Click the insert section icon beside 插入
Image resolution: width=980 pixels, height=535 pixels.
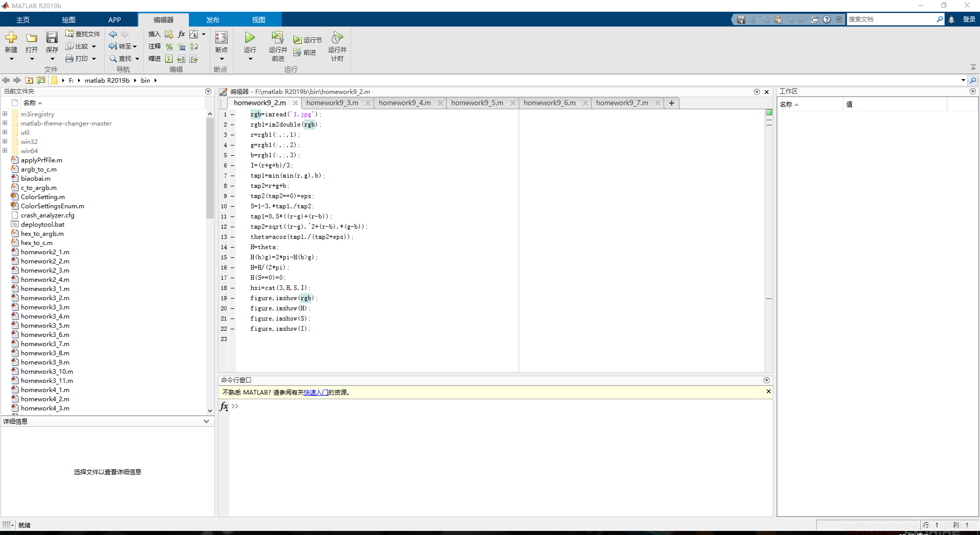(168, 34)
